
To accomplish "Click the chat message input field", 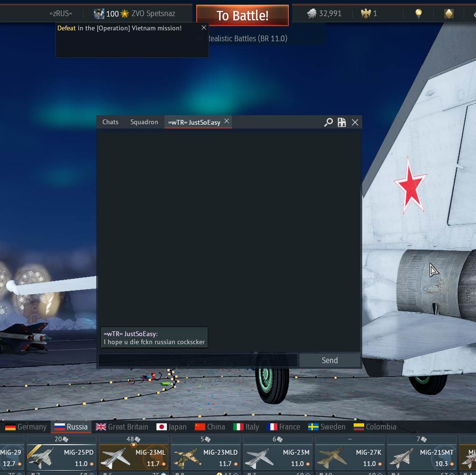I will [x=198, y=360].
